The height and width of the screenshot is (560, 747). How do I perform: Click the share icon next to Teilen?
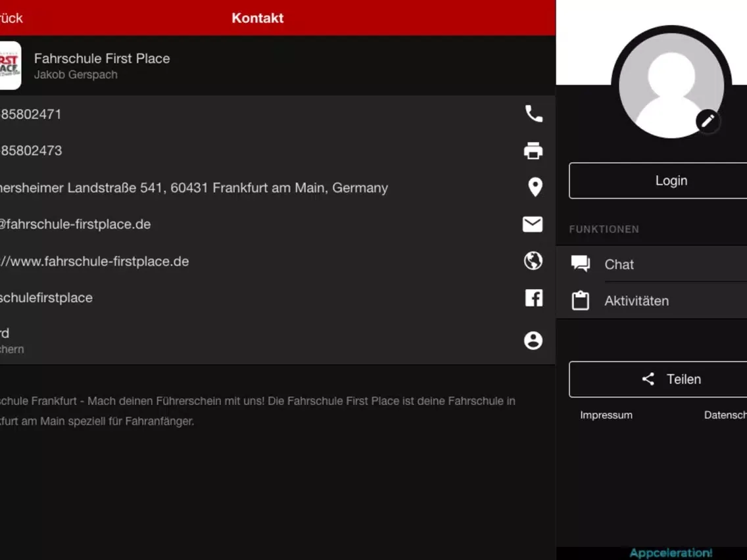[648, 379]
